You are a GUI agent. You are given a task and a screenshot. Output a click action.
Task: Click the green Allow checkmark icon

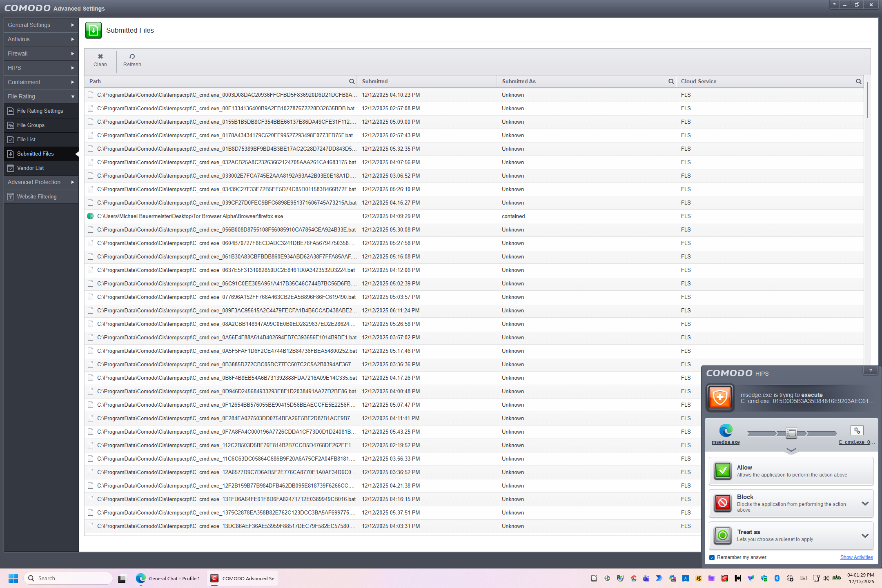(723, 471)
